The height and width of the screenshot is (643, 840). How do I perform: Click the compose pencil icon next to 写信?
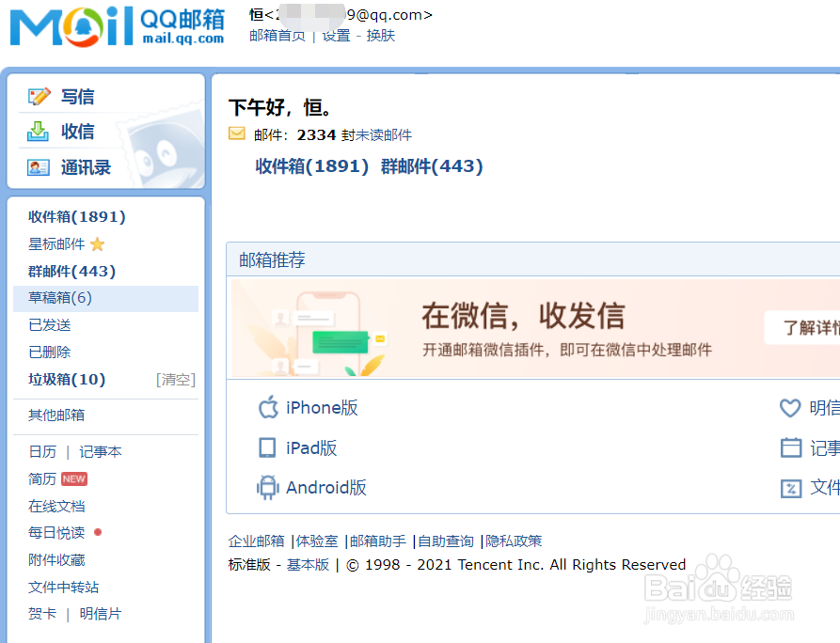(x=40, y=97)
